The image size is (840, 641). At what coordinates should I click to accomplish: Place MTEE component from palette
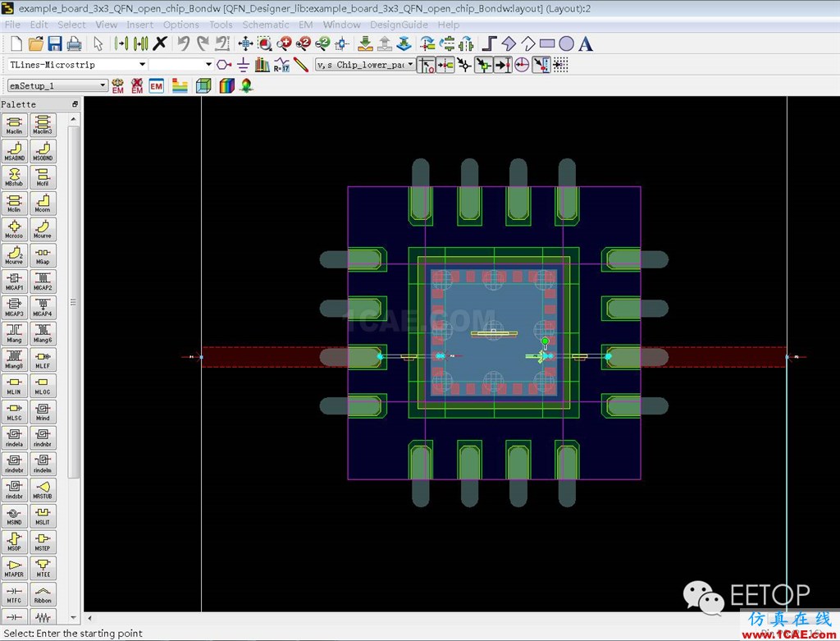[x=43, y=568]
